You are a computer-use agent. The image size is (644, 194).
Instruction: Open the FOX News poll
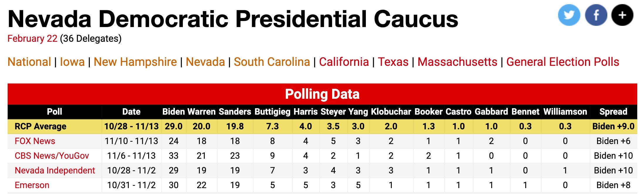(x=35, y=141)
